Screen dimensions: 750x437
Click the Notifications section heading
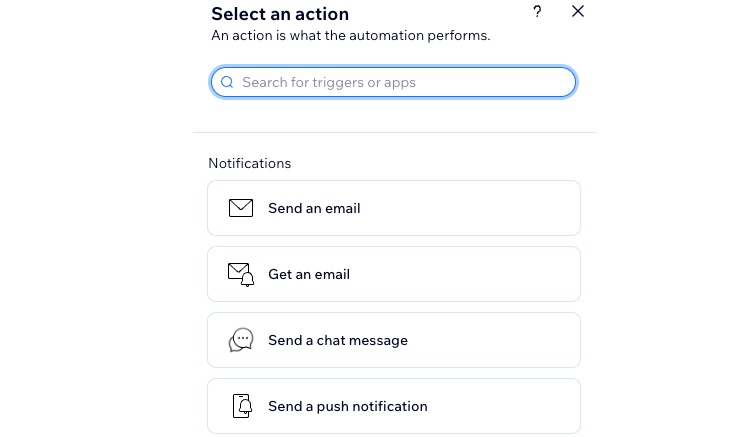250,164
